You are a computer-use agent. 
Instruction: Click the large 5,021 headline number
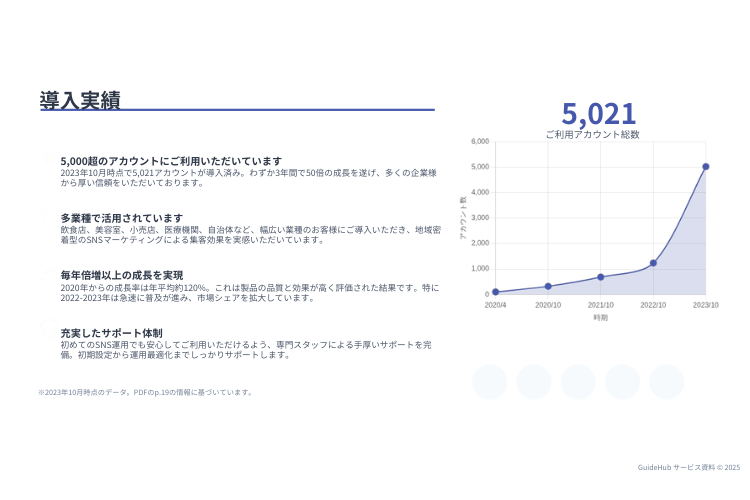click(598, 113)
